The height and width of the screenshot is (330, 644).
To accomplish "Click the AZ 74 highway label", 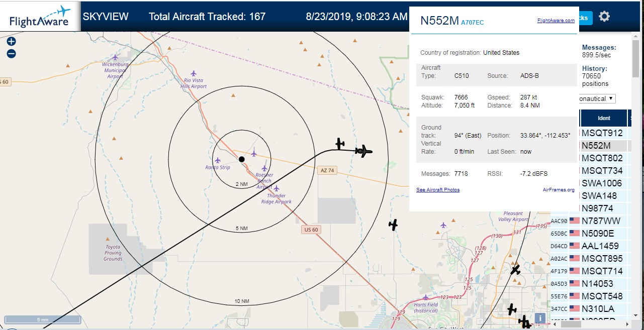I will click(327, 170).
